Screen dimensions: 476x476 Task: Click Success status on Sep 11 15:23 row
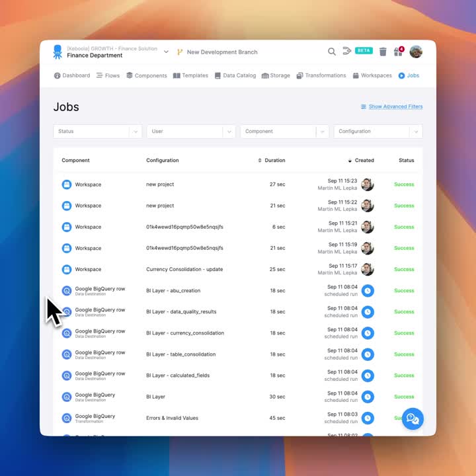[x=404, y=184]
